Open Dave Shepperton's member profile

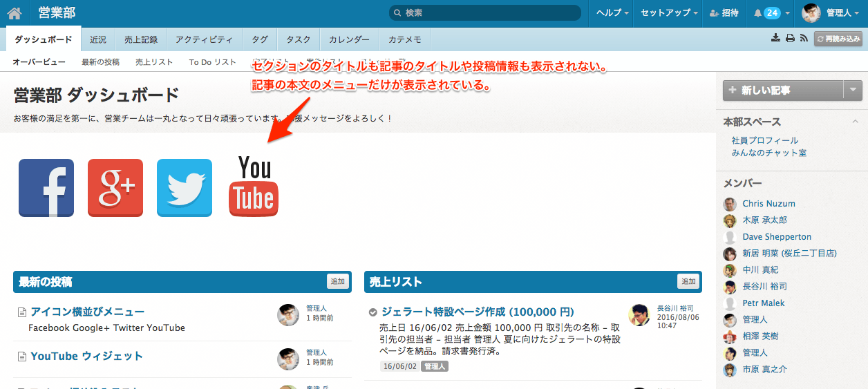pyautogui.click(x=777, y=237)
